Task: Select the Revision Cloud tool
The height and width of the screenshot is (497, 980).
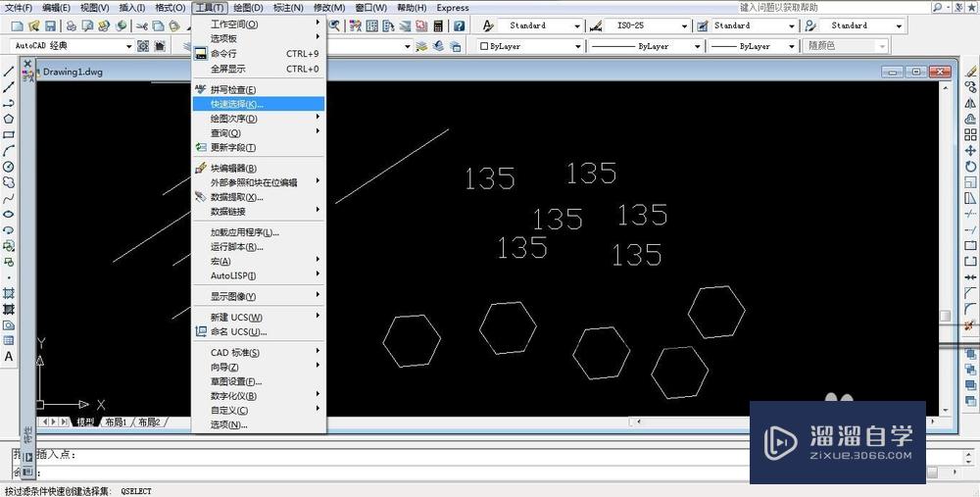Action: 8,182
